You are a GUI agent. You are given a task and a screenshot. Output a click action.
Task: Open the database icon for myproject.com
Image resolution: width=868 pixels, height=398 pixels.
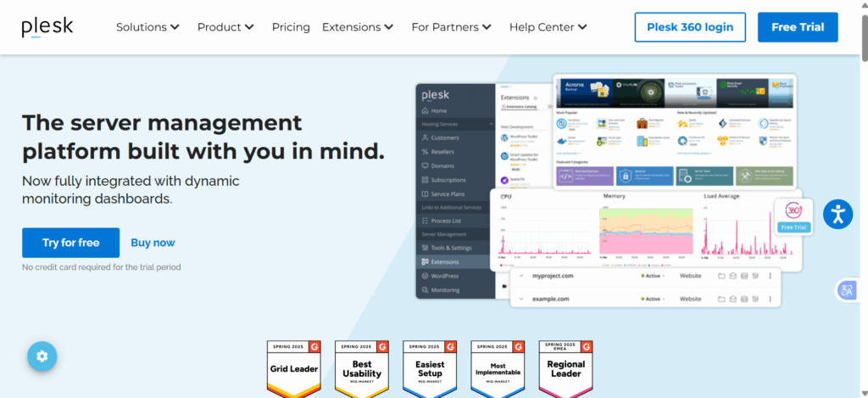[743, 276]
